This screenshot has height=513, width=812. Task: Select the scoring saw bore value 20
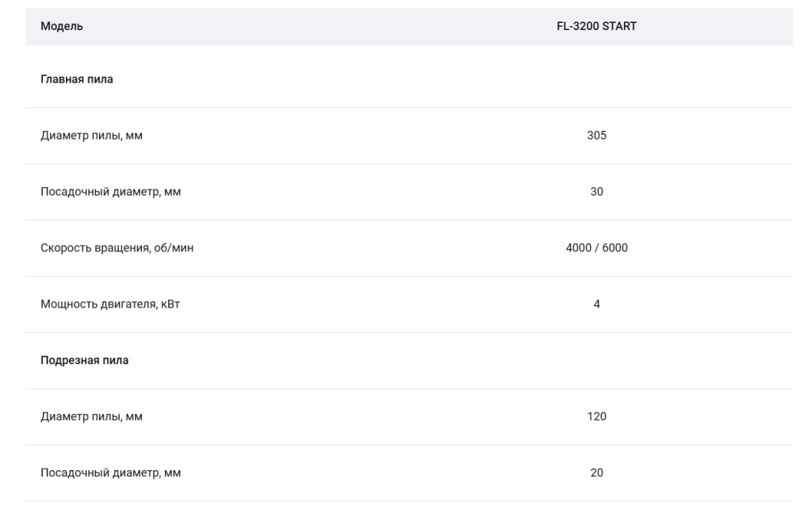(x=596, y=473)
